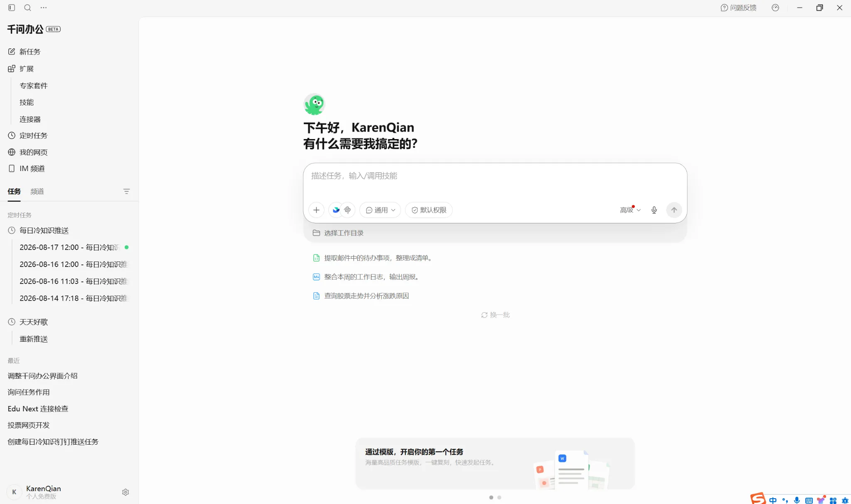Click 换一批 to refresh suggestions
Screen dimensions: 851x504
(x=495, y=315)
